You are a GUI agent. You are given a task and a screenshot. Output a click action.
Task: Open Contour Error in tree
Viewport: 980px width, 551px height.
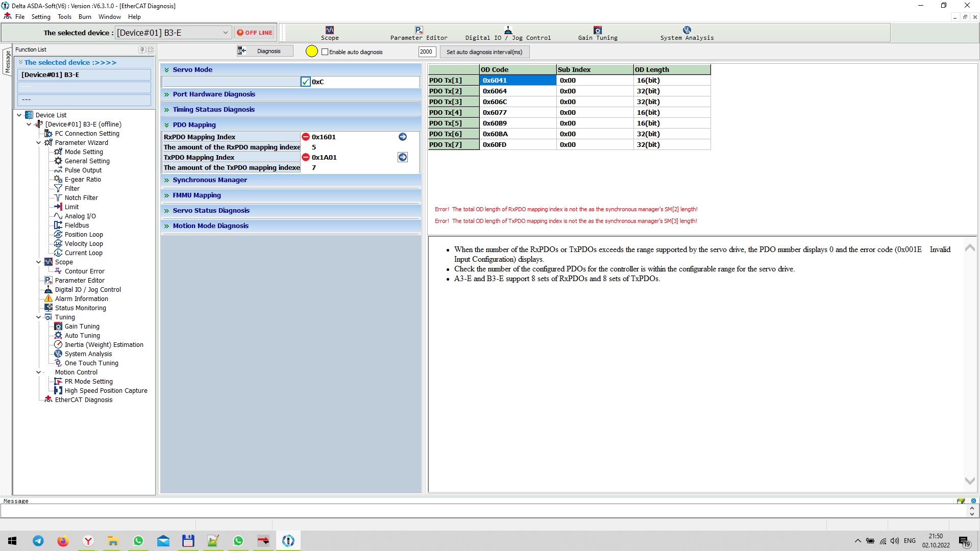pos(85,271)
